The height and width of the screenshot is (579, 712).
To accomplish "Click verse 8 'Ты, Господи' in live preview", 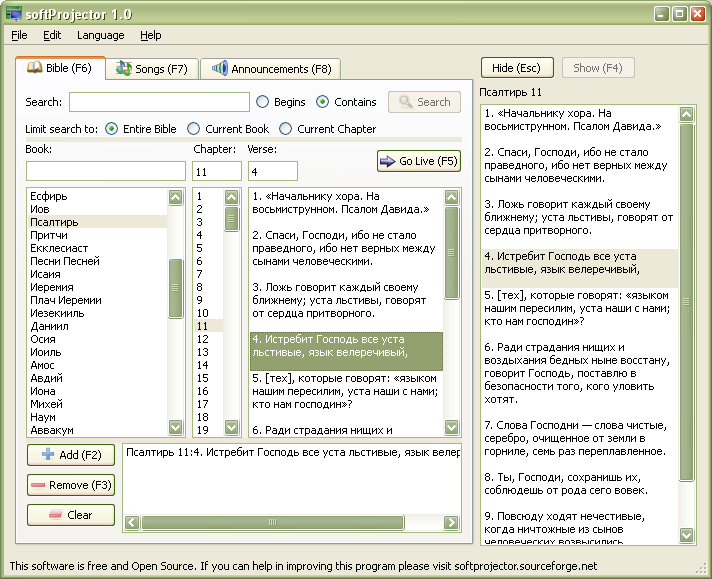I will coord(580,484).
